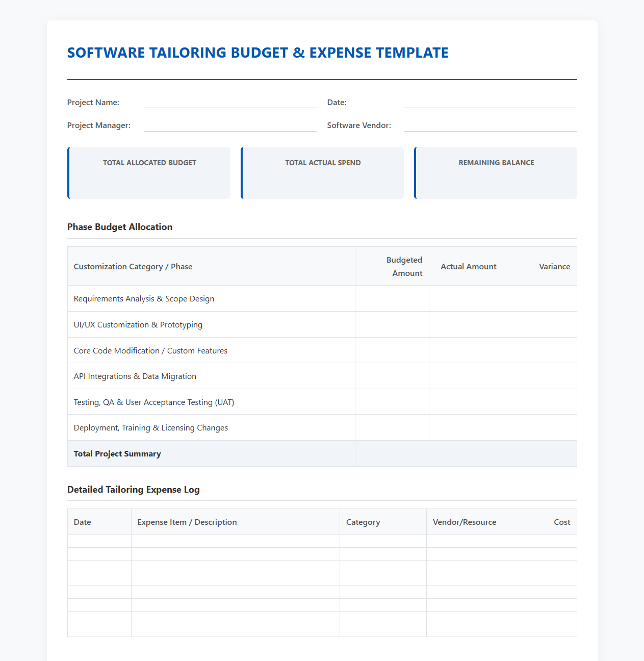Select 'Requirements Analysis & Scope Design' row label
Screen dimensions: 644x661
point(144,299)
